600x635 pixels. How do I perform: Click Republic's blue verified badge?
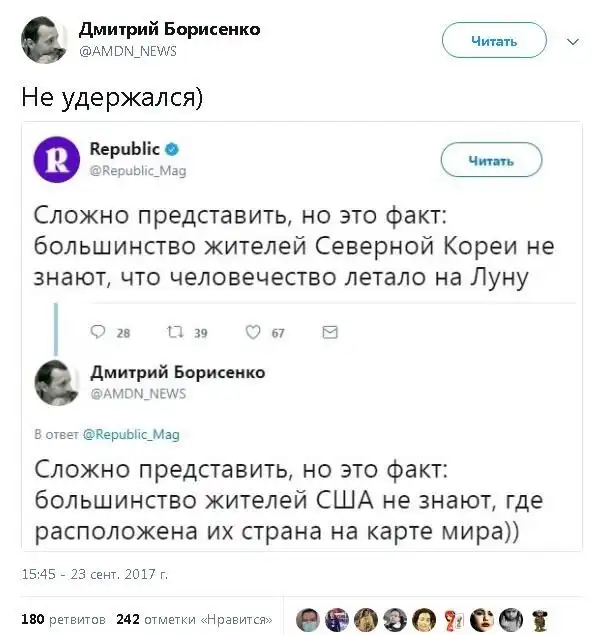point(172,150)
